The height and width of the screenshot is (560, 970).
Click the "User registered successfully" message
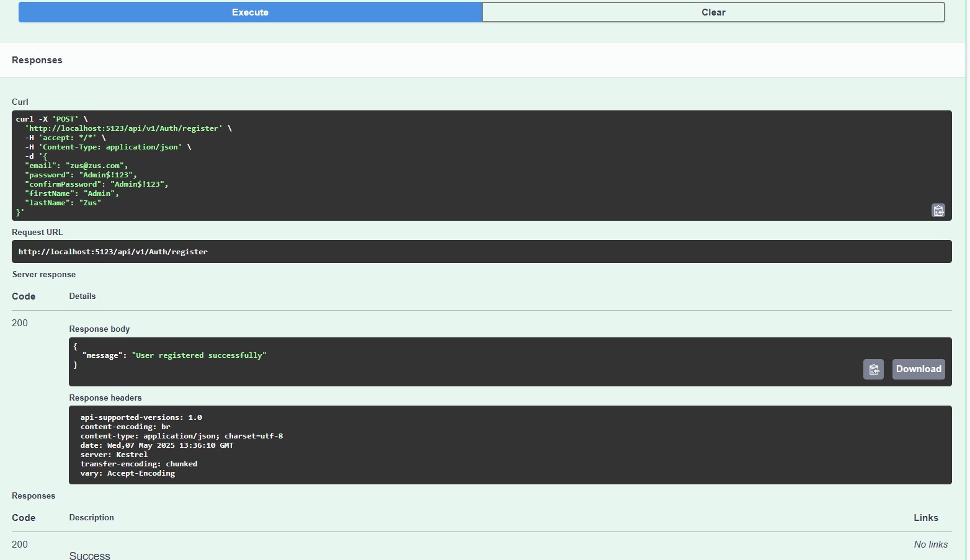[199, 355]
